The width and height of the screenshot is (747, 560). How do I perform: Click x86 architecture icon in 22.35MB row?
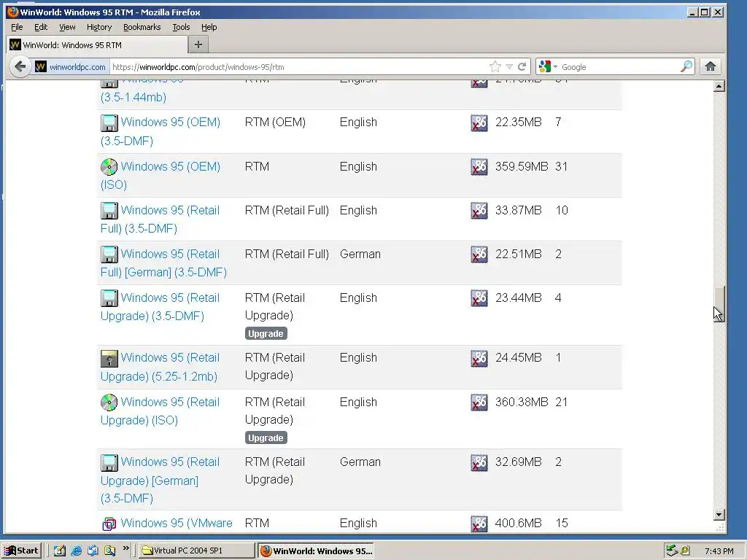[x=479, y=122]
